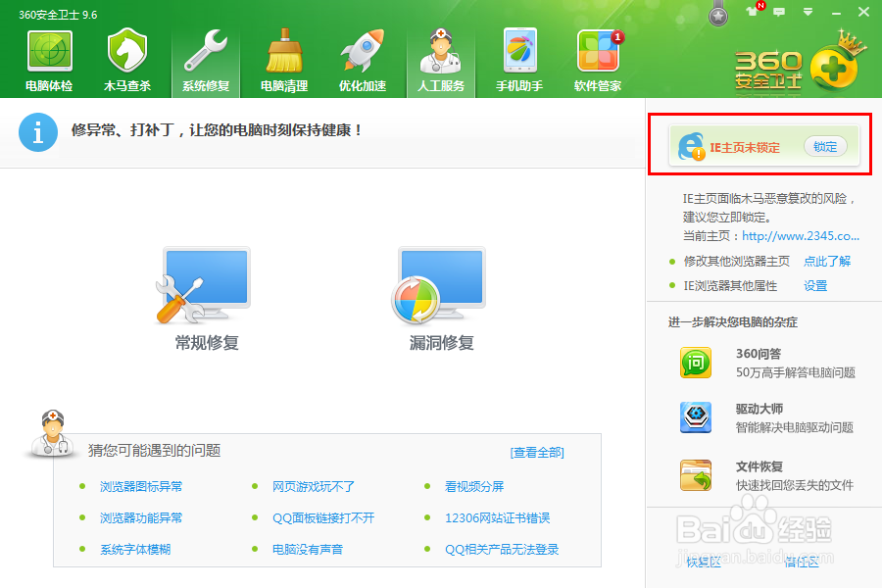Image resolution: width=882 pixels, height=588 pixels.
Task: Click the IE homepage warning icon
Action: (691, 147)
